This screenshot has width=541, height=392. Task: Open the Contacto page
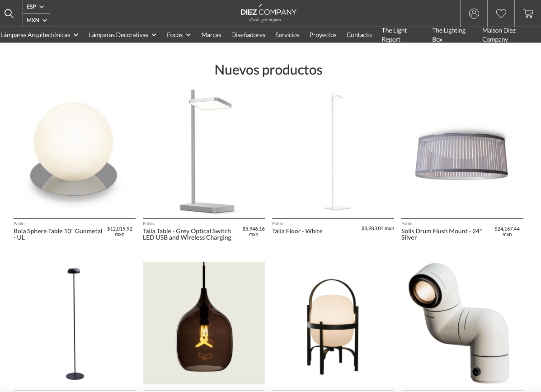click(359, 35)
